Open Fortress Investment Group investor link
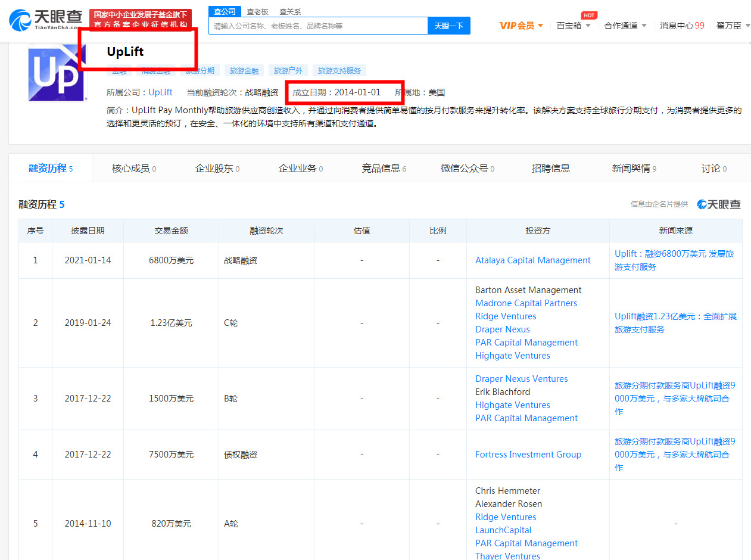The image size is (751, 560). point(528,455)
